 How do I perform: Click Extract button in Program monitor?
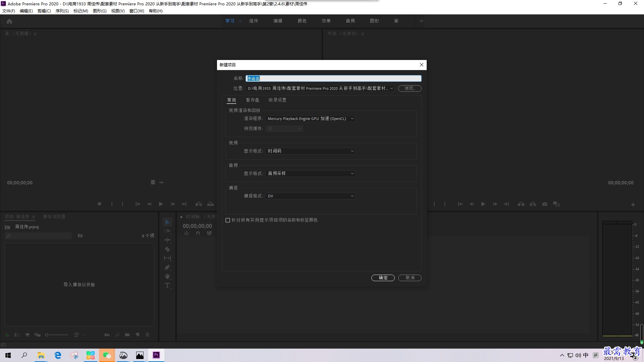(533, 204)
